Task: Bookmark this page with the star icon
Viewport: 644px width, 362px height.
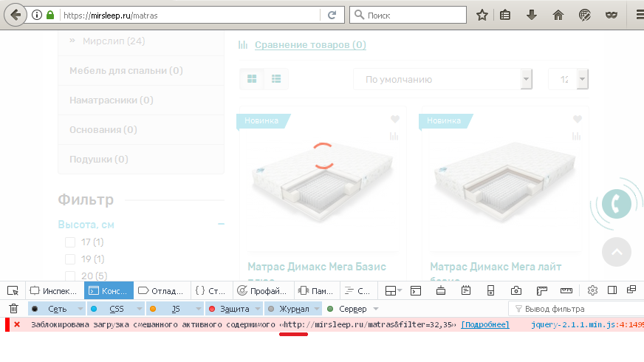Action: tap(482, 16)
